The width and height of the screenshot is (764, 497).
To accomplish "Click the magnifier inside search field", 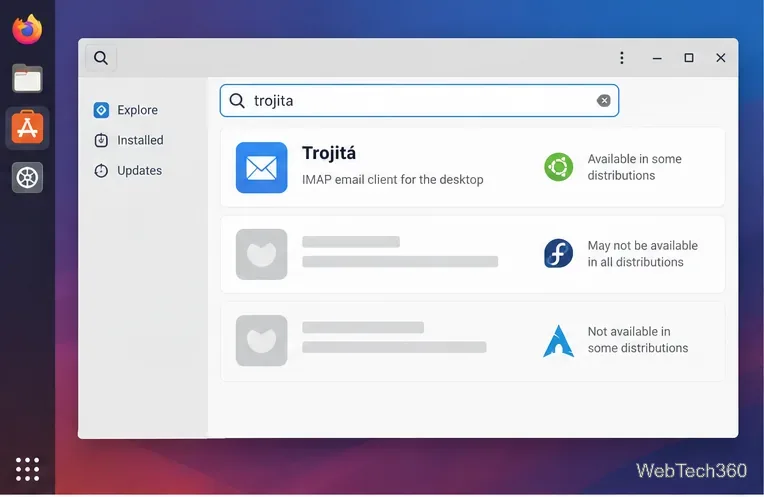I will tap(237, 100).
